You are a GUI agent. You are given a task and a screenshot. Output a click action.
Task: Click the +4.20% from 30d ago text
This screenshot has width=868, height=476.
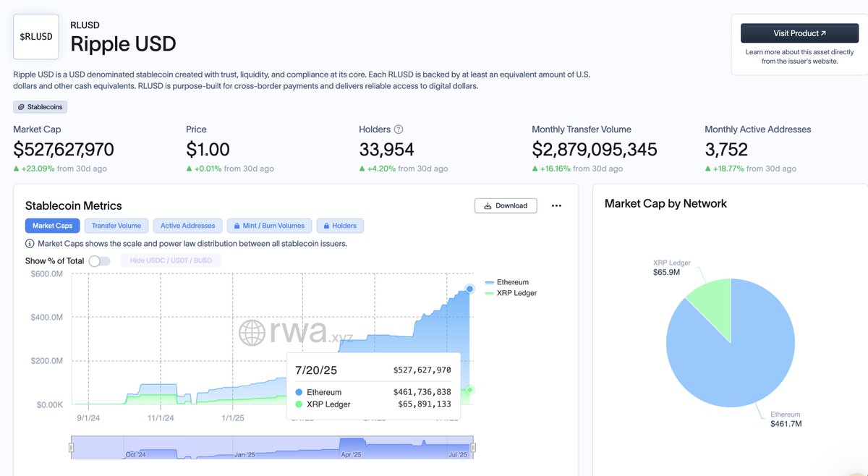coord(403,169)
